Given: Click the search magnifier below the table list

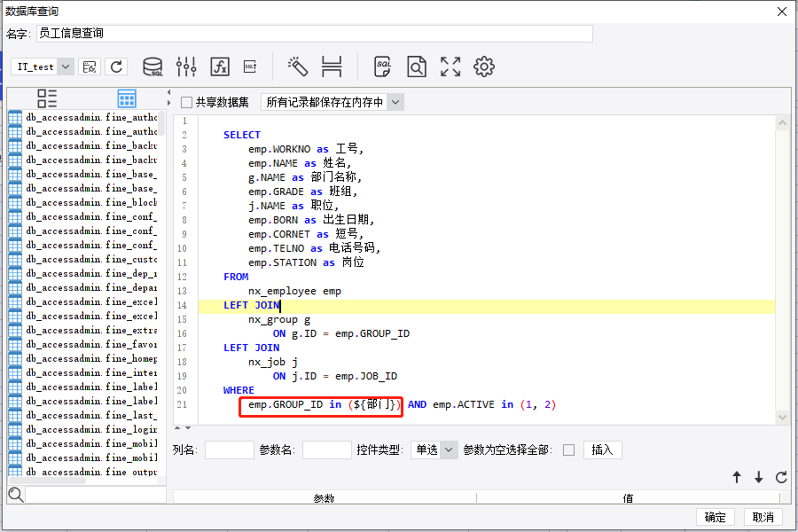Looking at the screenshot, I should [16, 495].
